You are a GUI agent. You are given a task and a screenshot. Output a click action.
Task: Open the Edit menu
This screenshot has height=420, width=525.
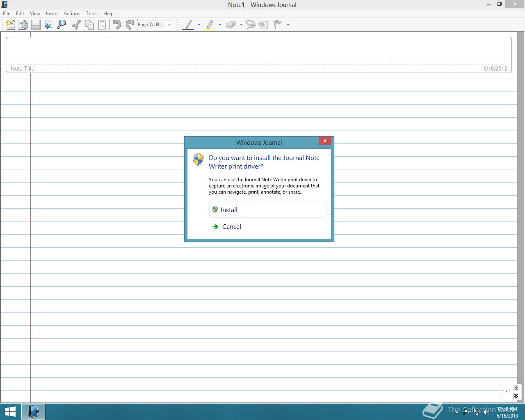20,14
